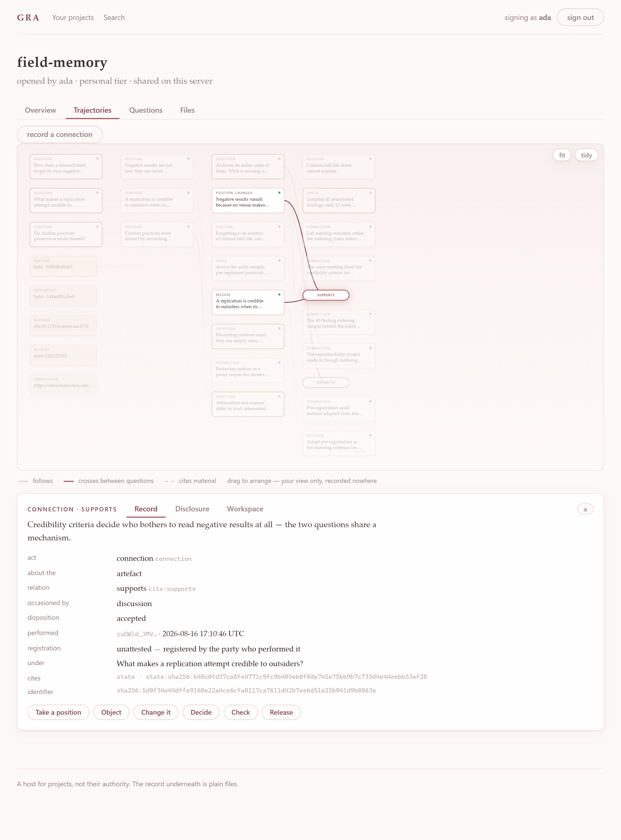Select node 'The same meeting fixed the credibility criteria'

click(x=339, y=269)
